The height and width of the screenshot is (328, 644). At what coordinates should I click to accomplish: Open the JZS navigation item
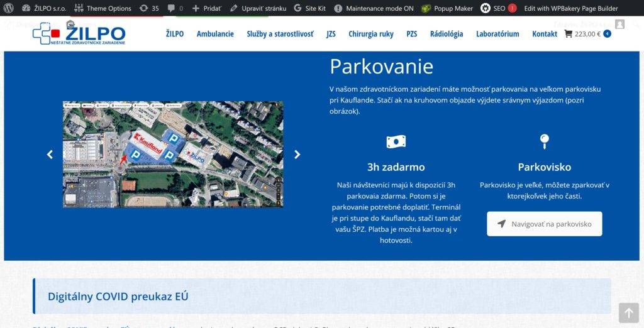coord(331,34)
